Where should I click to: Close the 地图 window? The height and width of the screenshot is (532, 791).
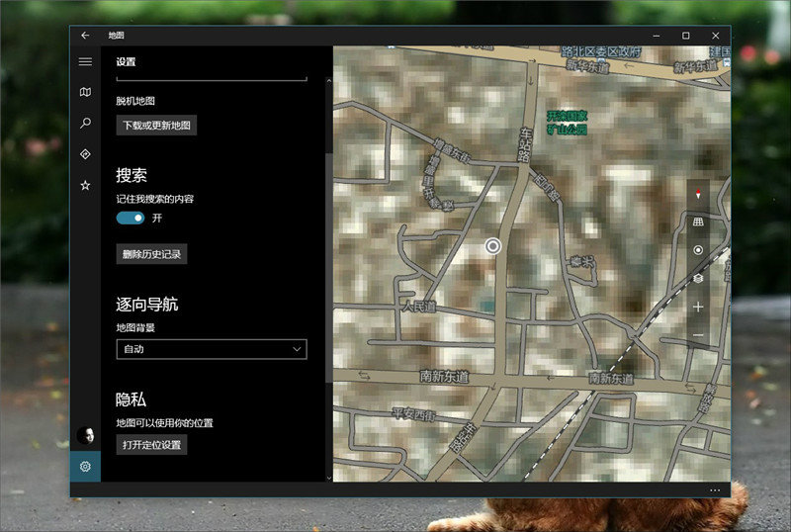pyautogui.click(x=715, y=36)
